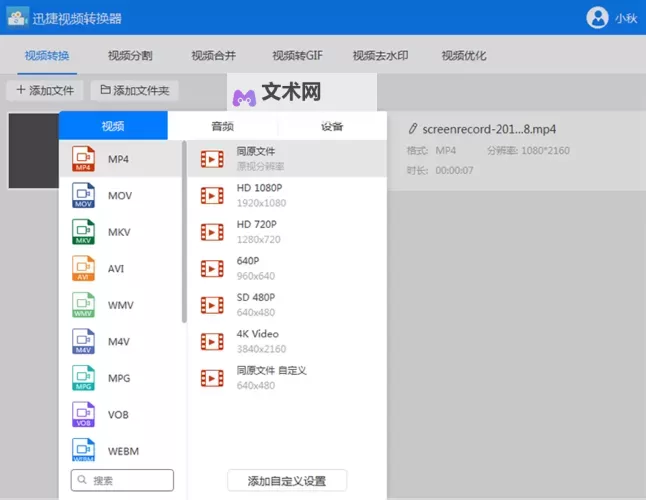The height and width of the screenshot is (500, 646).
Task: Click the 添加文件夹 button
Action: pos(135,90)
